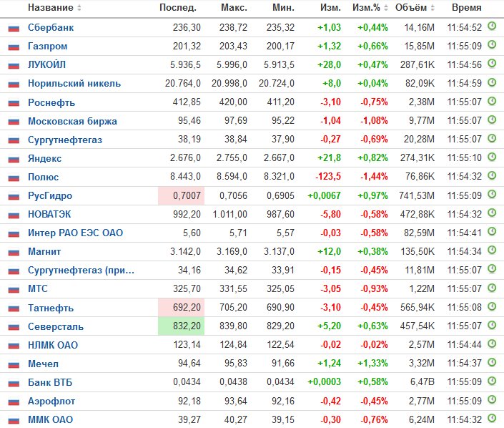Image resolution: width=504 pixels, height=428 pixels.
Task: Open the МТС stock link
Action: [x=38, y=289]
